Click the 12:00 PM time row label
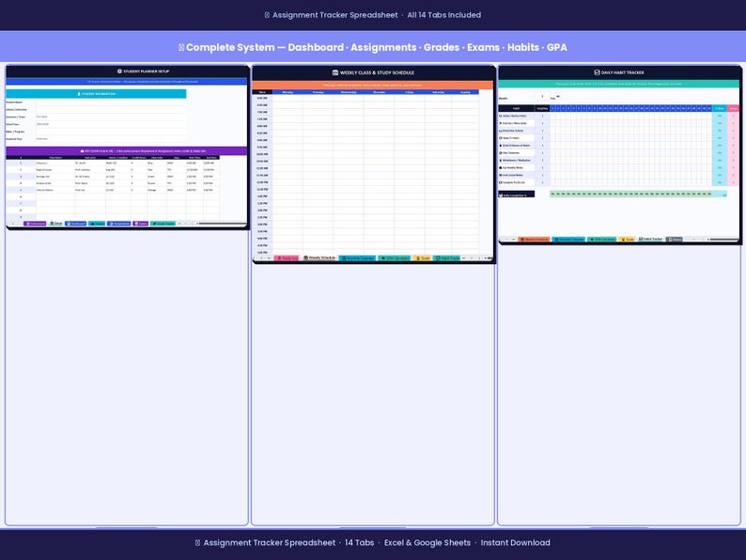The width and height of the screenshot is (746, 560). 262,182
